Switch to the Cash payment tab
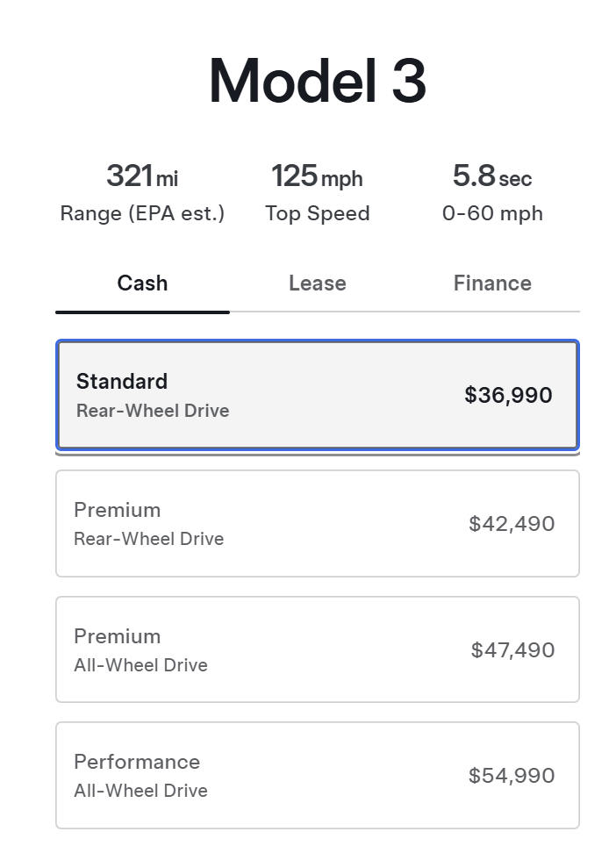Screen dimensions: 616x846 pyautogui.click(x=142, y=283)
